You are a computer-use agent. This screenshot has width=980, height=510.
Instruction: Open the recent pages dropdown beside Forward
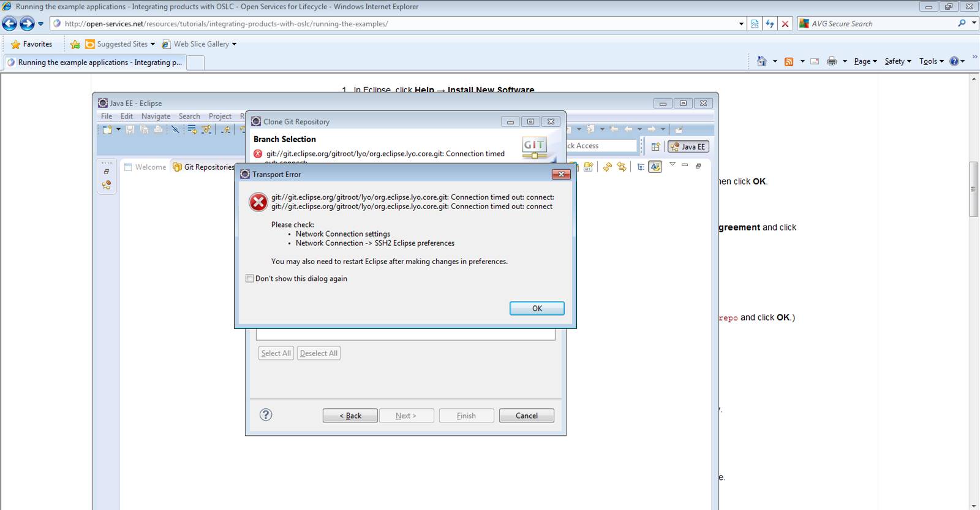pyautogui.click(x=41, y=24)
